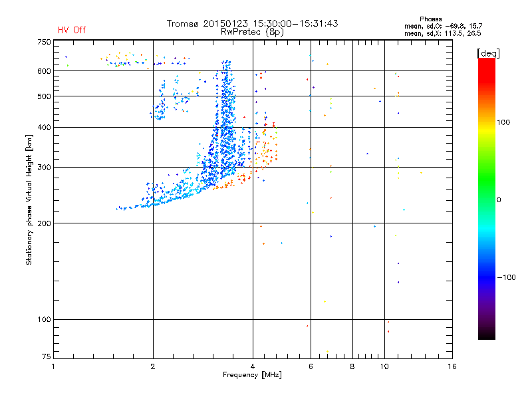Click the '16' frequency tick label
The image size is (532, 399).
(452, 366)
